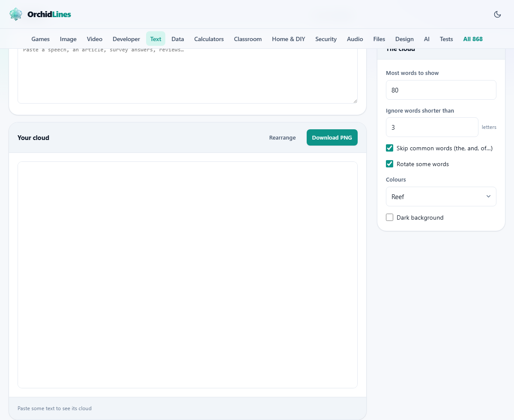Enable the Dark background checkbox

pos(390,217)
